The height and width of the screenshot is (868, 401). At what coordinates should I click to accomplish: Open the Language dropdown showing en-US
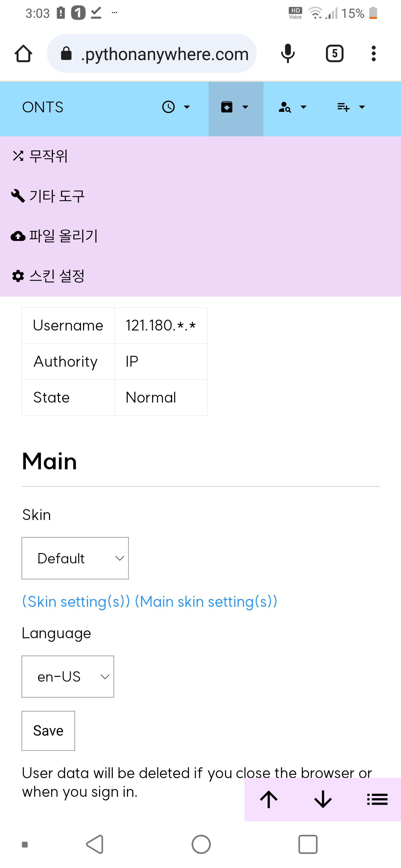coord(67,677)
